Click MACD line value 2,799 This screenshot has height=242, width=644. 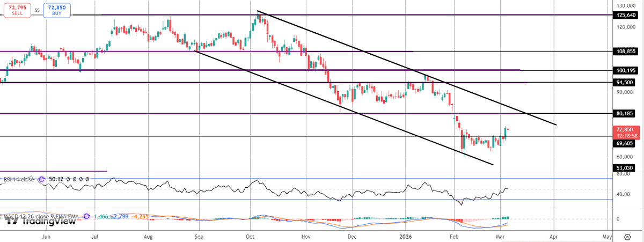[120, 216]
